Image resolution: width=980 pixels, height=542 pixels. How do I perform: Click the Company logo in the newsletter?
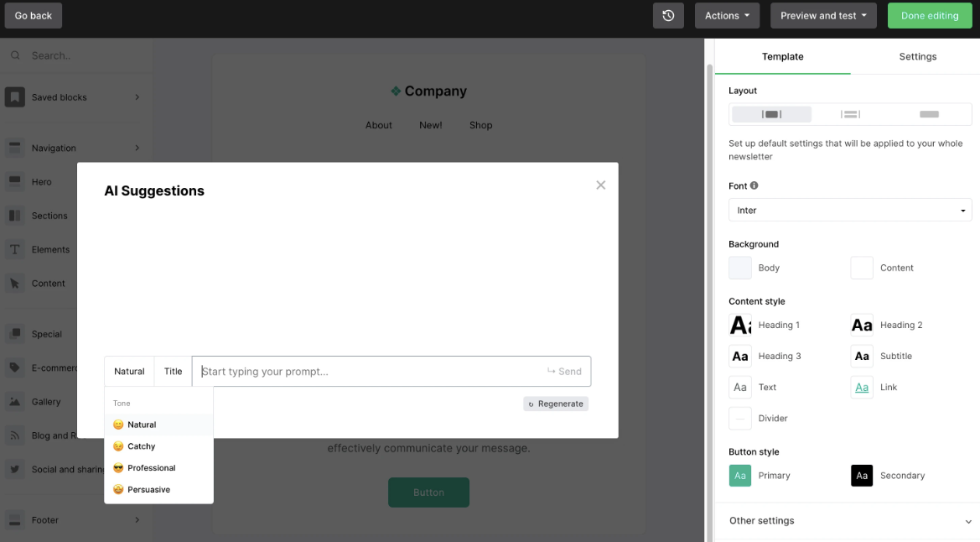tap(428, 91)
